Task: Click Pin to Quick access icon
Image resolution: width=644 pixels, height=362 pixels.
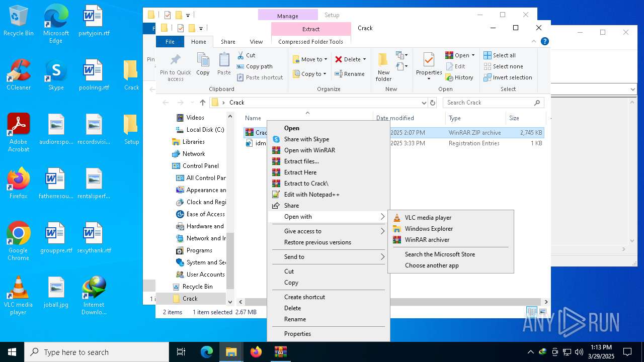Action: pyautogui.click(x=175, y=67)
